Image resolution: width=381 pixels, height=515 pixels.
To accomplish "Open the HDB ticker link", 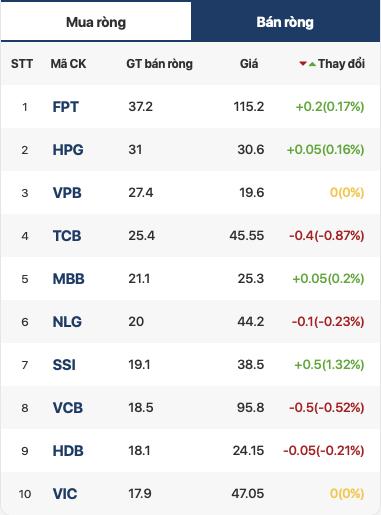I will click(68, 451).
